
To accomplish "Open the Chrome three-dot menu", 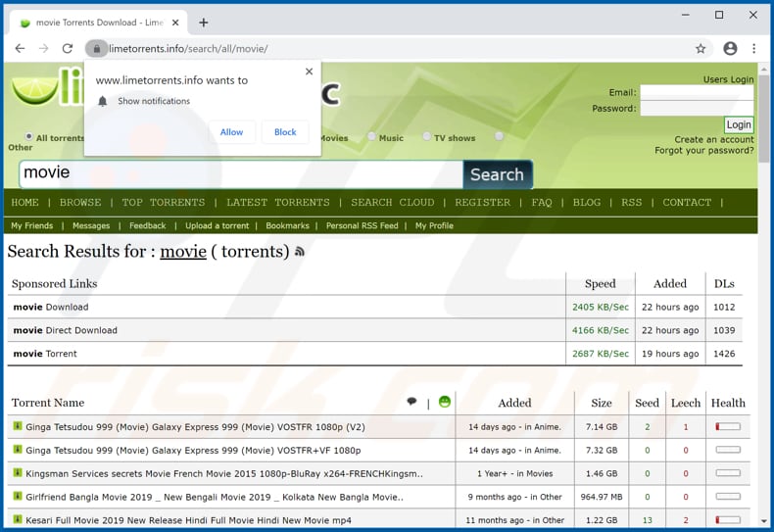I will pyautogui.click(x=754, y=49).
